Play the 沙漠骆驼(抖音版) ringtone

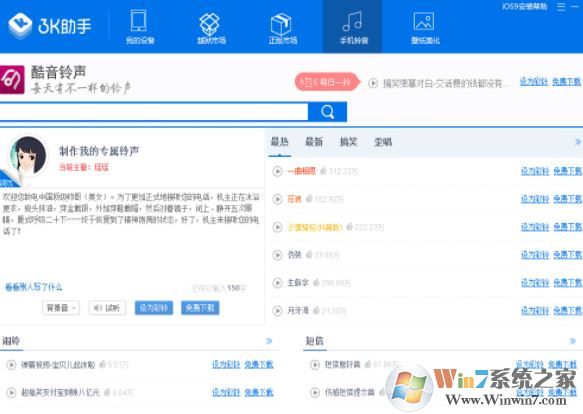pyautogui.click(x=277, y=227)
